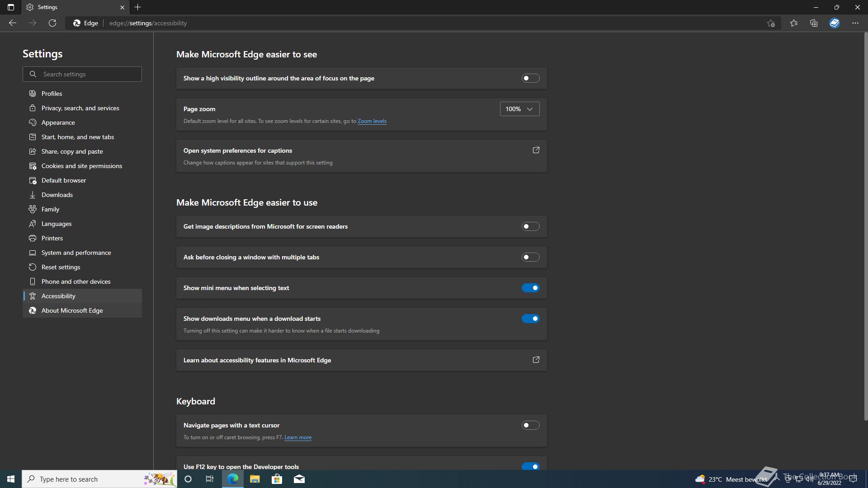Select the Accessibility sidebar item
This screenshot has height=488, width=868.
(x=82, y=296)
